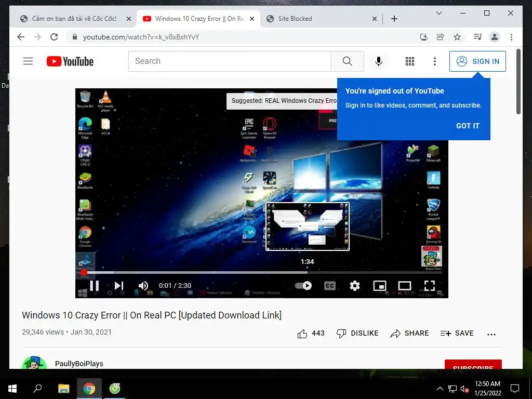
Task: Pause the video
Action: [x=94, y=286]
